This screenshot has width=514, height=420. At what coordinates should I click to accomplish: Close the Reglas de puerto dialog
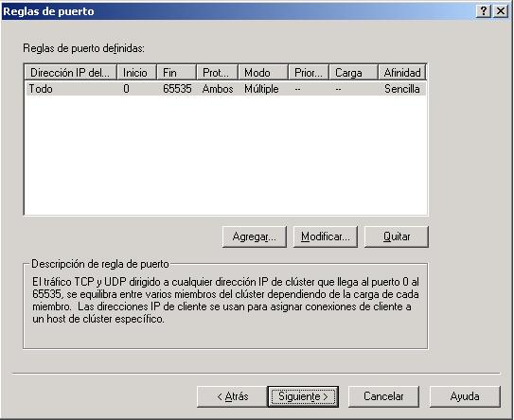click(x=501, y=11)
